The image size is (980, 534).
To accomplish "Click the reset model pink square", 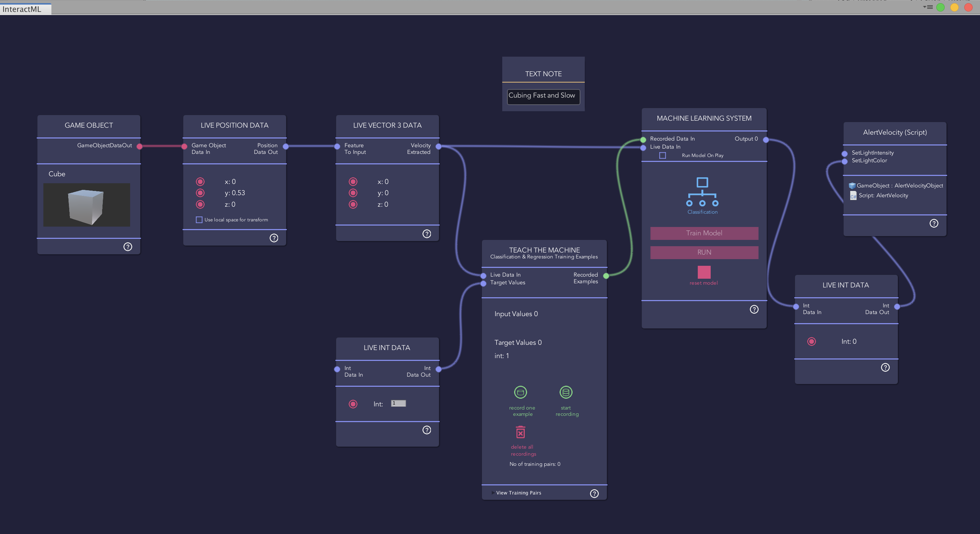I will pos(704,272).
